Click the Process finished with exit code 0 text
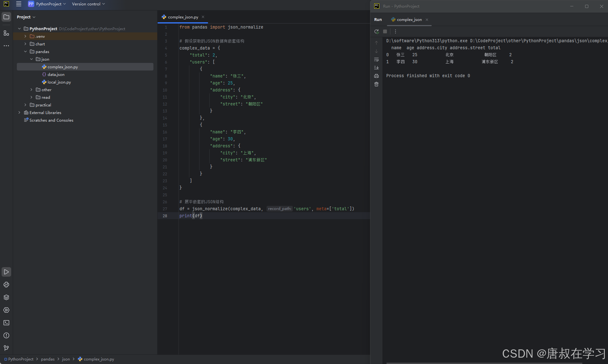The width and height of the screenshot is (608, 364). tap(428, 76)
